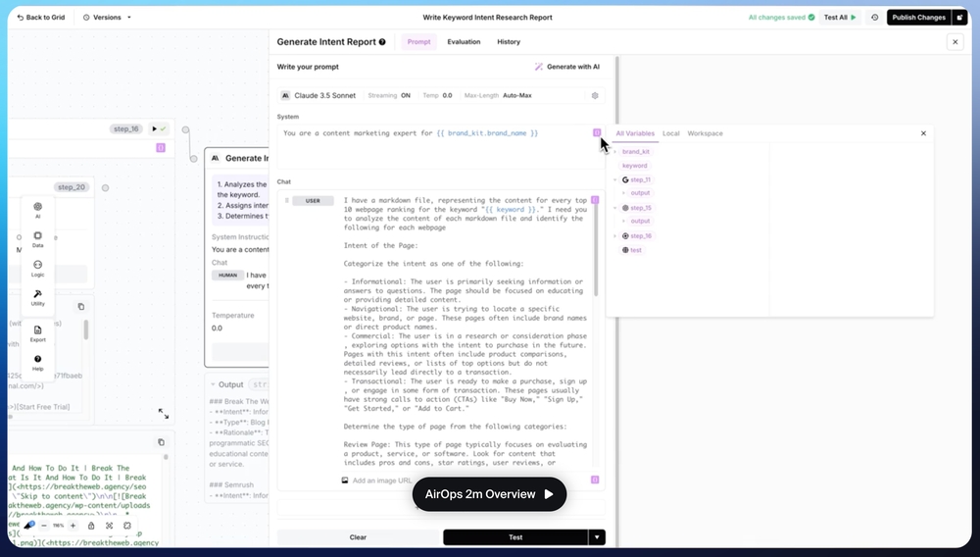This screenshot has height=557, width=980.
Task: Lock the canvas with the padlock icon
Action: tap(91, 526)
